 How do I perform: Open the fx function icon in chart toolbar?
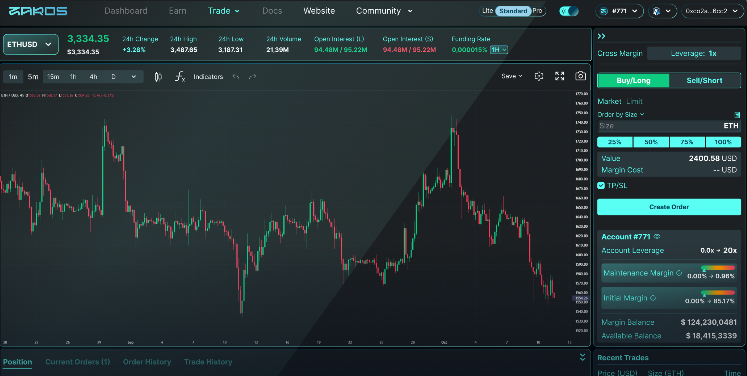(x=180, y=77)
